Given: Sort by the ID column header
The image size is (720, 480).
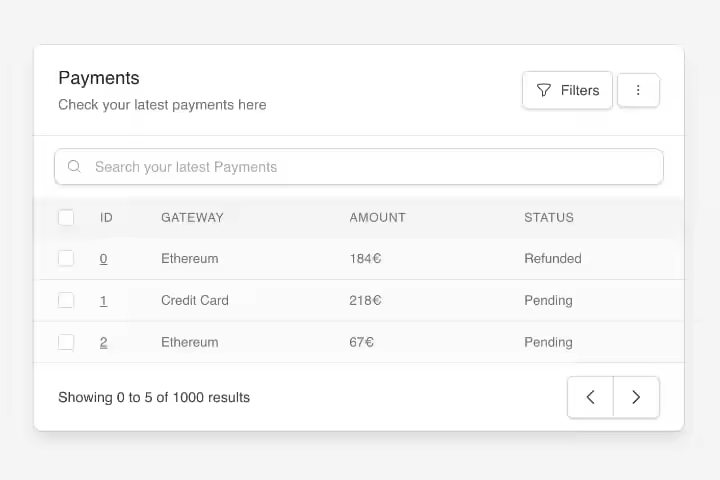Looking at the screenshot, I should click(106, 217).
